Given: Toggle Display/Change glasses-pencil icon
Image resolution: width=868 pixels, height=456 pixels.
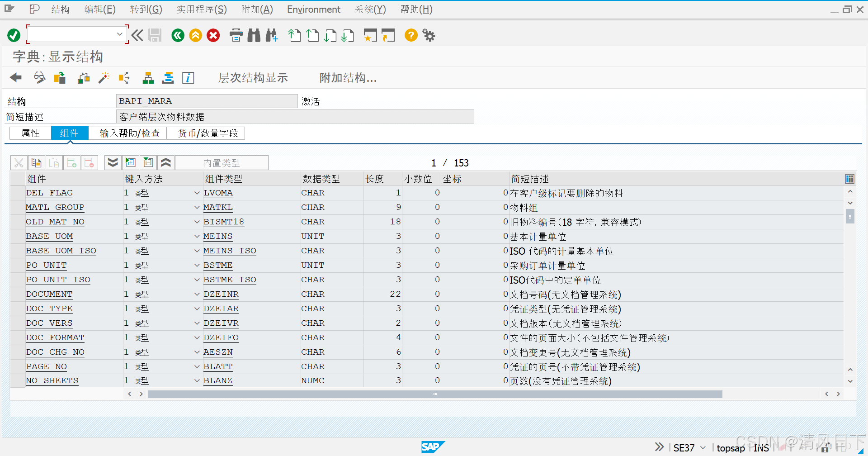Looking at the screenshot, I should tap(40, 78).
